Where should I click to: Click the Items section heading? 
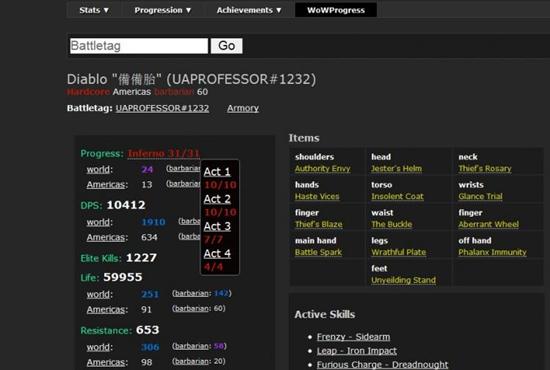coord(304,138)
